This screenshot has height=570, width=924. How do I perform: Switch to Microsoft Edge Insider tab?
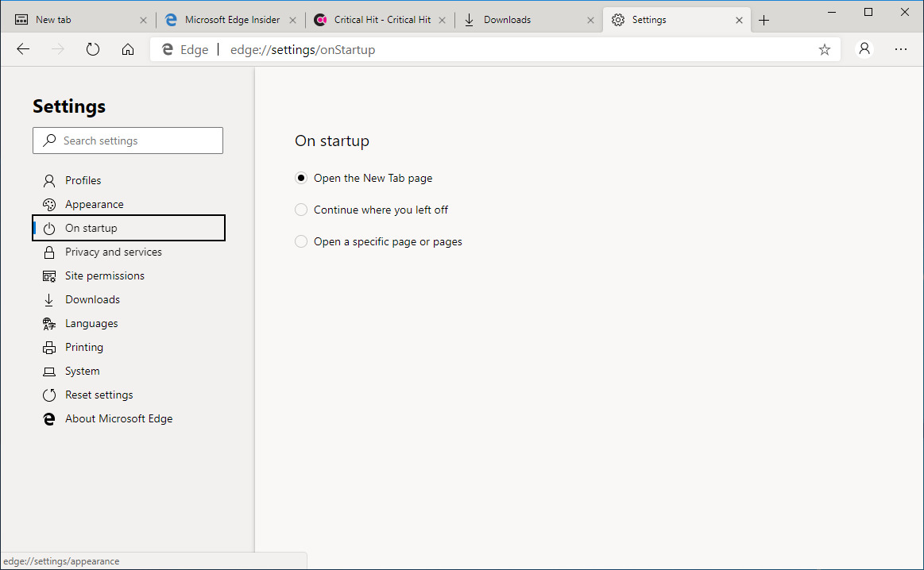[231, 20]
